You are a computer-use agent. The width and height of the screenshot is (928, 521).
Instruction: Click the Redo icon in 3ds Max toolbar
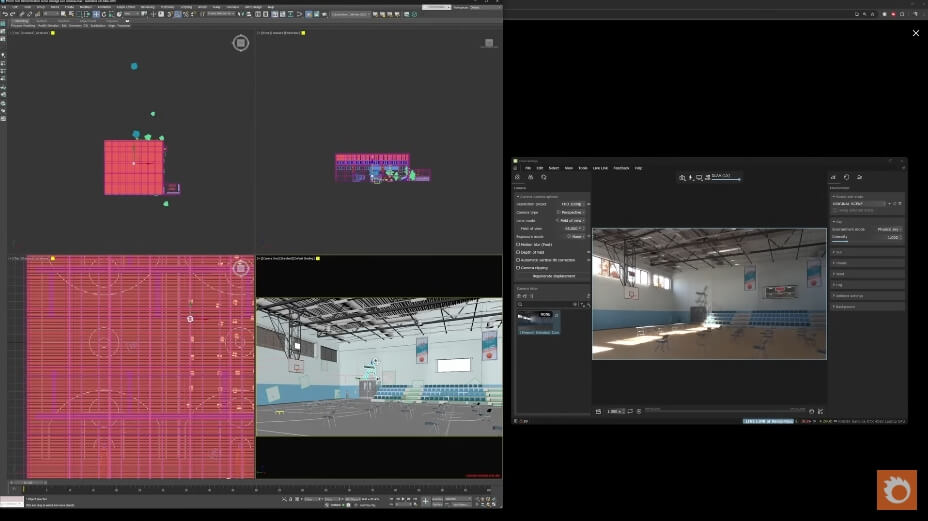12,14
